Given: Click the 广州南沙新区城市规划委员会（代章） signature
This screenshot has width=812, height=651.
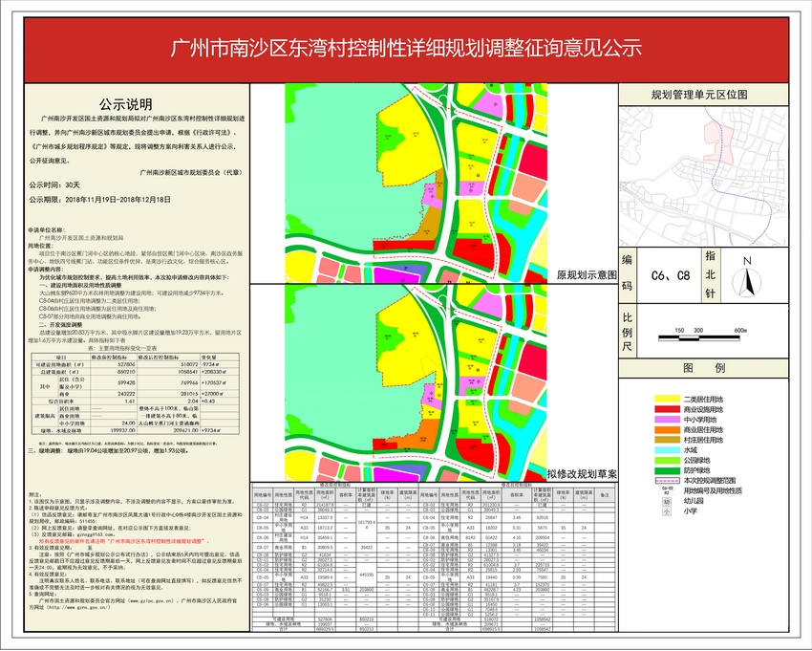Looking at the screenshot, I should (x=191, y=173).
